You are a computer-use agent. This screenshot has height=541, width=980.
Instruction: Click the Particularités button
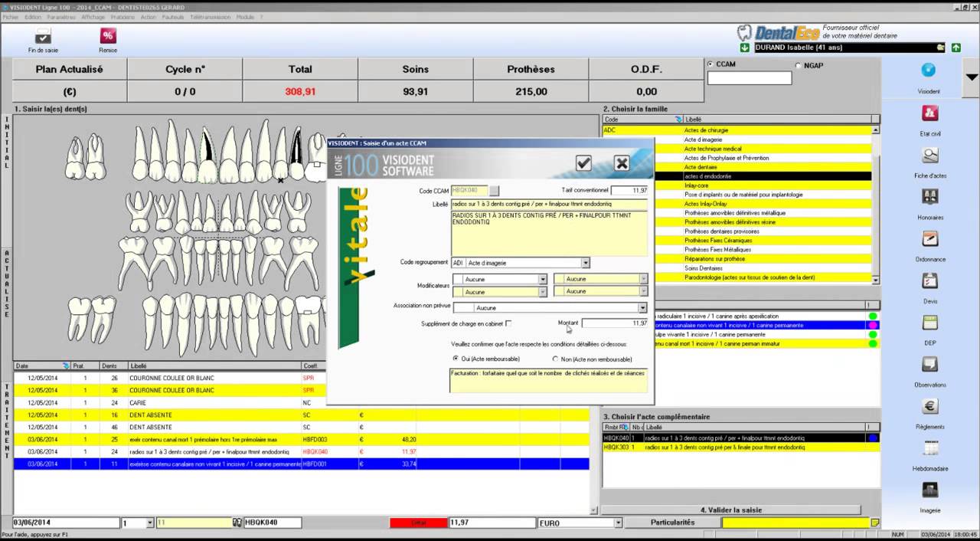(x=672, y=523)
